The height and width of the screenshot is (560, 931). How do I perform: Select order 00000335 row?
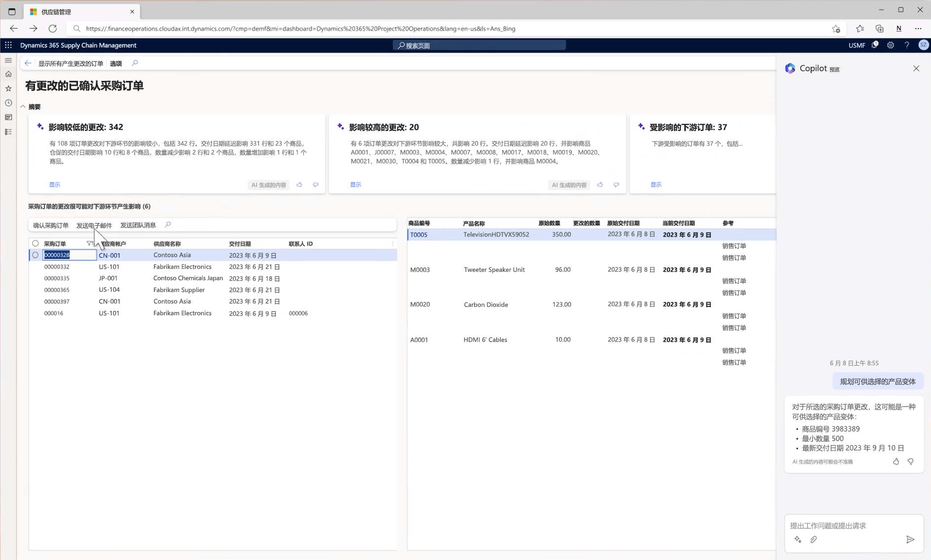coord(213,278)
